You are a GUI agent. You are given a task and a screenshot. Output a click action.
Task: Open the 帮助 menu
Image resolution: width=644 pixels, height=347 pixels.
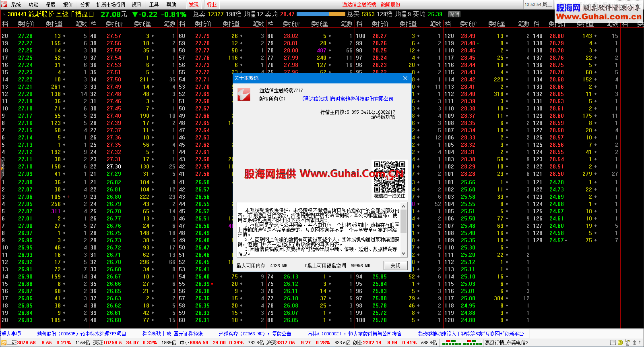[x=171, y=4]
